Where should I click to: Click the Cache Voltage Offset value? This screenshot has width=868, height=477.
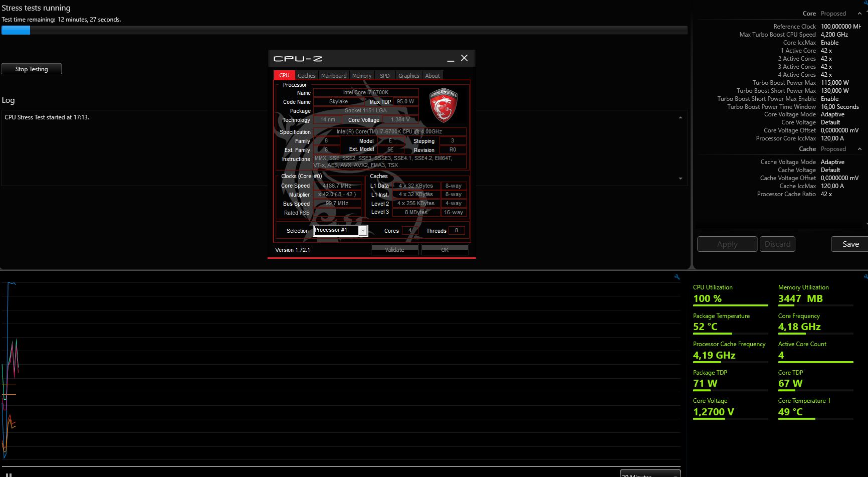840,178
